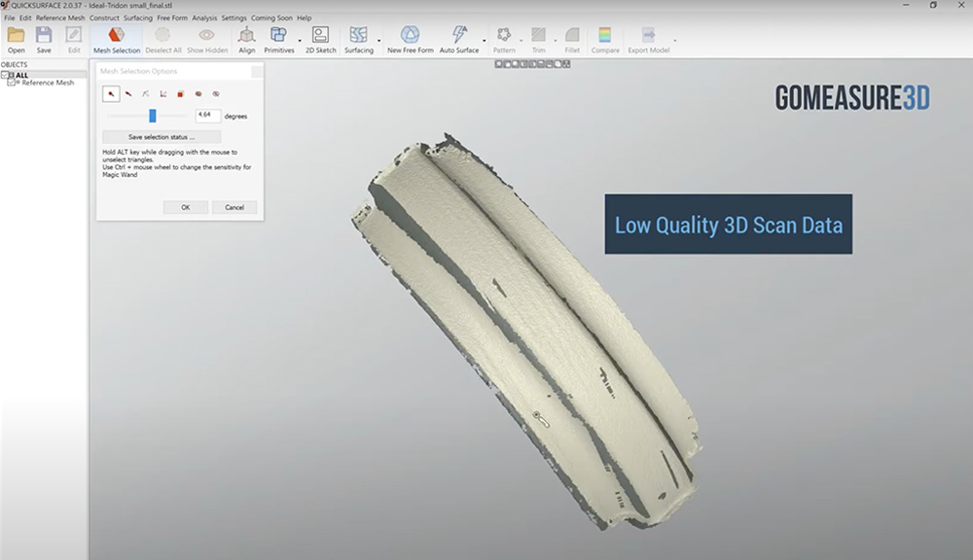Click the Mesh Selection toolbar tool
Screen dimensions: 973x560
[117, 39]
